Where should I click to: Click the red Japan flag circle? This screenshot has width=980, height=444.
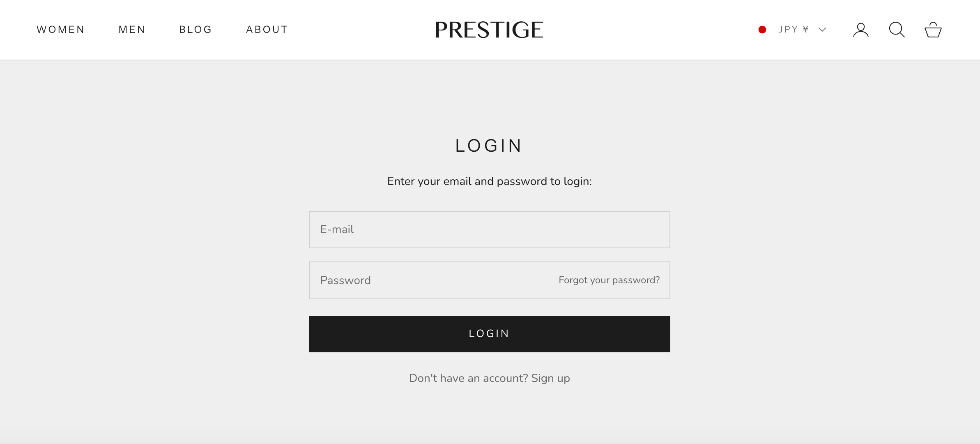pyautogui.click(x=762, y=30)
